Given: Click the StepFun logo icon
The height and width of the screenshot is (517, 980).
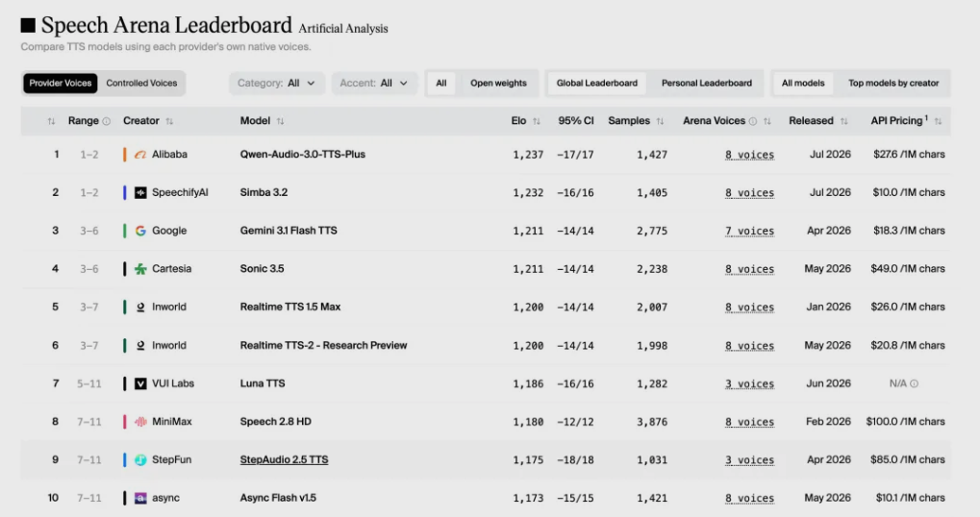Looking at the screenshot, I should point(140,459).
